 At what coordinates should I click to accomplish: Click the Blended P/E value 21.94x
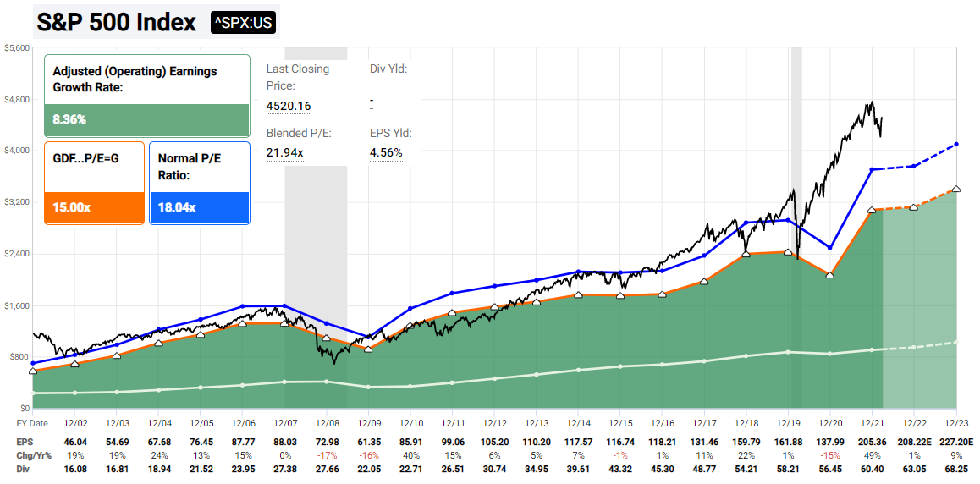tap(284, 153)
